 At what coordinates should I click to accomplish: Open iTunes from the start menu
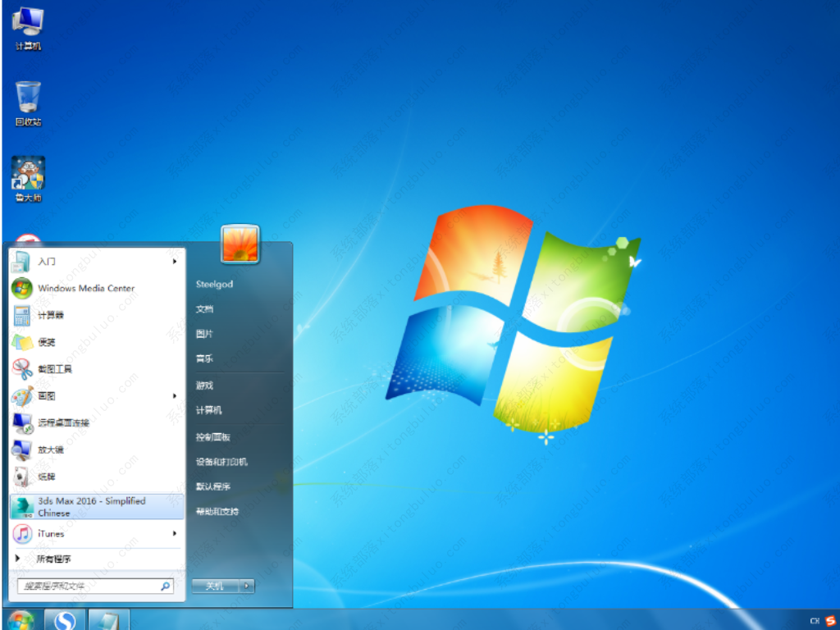tap(49, 534)
